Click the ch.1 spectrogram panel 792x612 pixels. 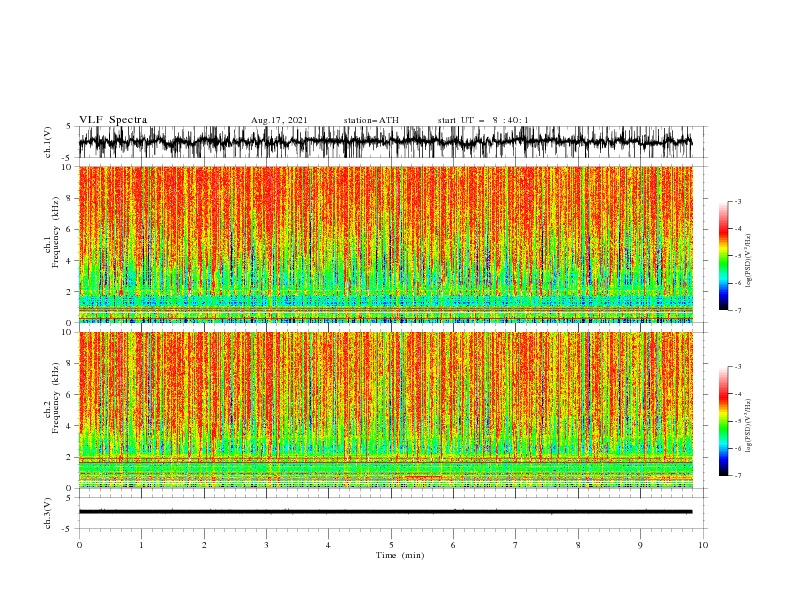tap(385, 244)
